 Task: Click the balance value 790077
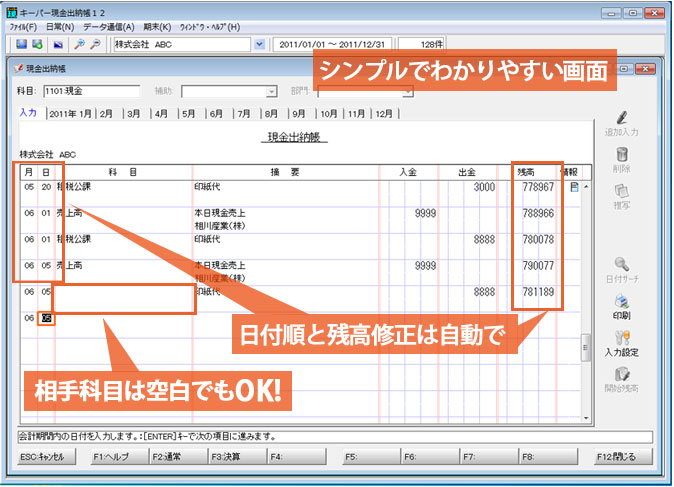(538, 266)
